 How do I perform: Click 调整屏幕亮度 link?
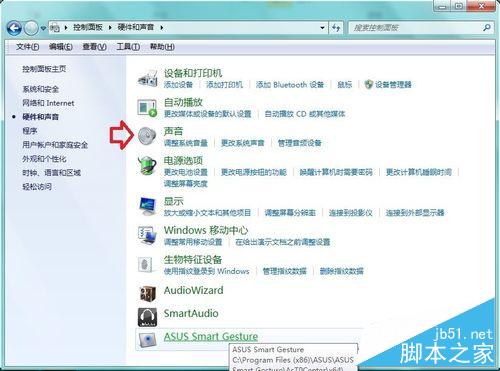(x=186, y=184)
